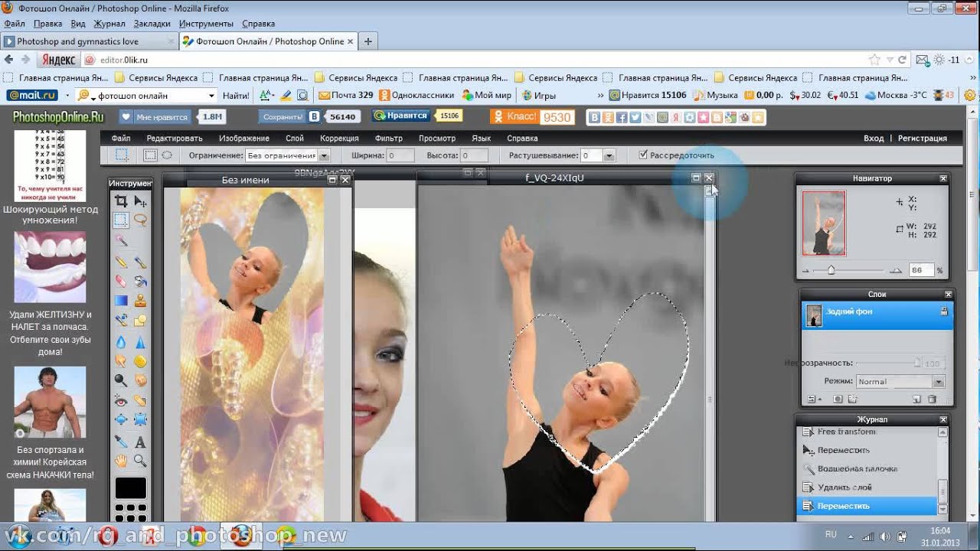The image size is (980, 551).
Task: Select the Magic Wand tool
Action: tap(121, 240)
